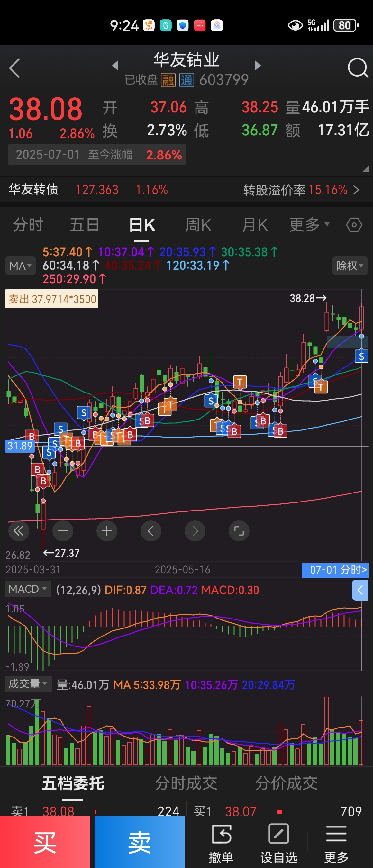Move chart cursor left

pos(151,531)
